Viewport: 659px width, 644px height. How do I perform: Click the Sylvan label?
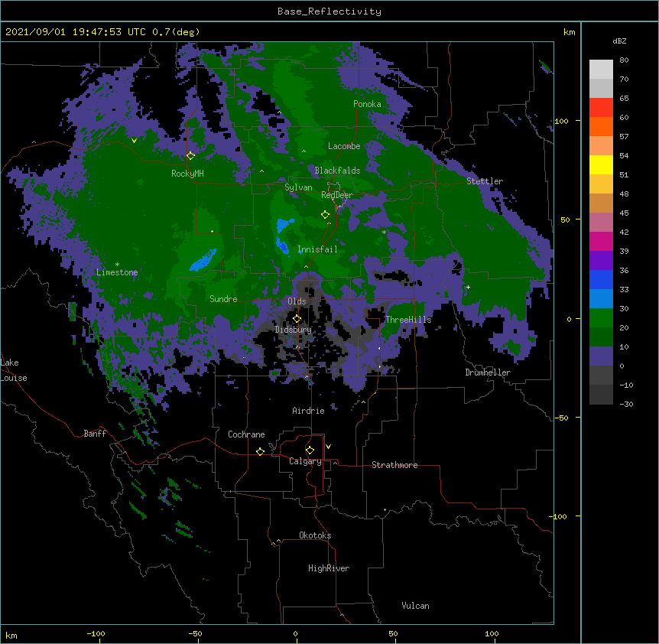[x=298, y=187]
